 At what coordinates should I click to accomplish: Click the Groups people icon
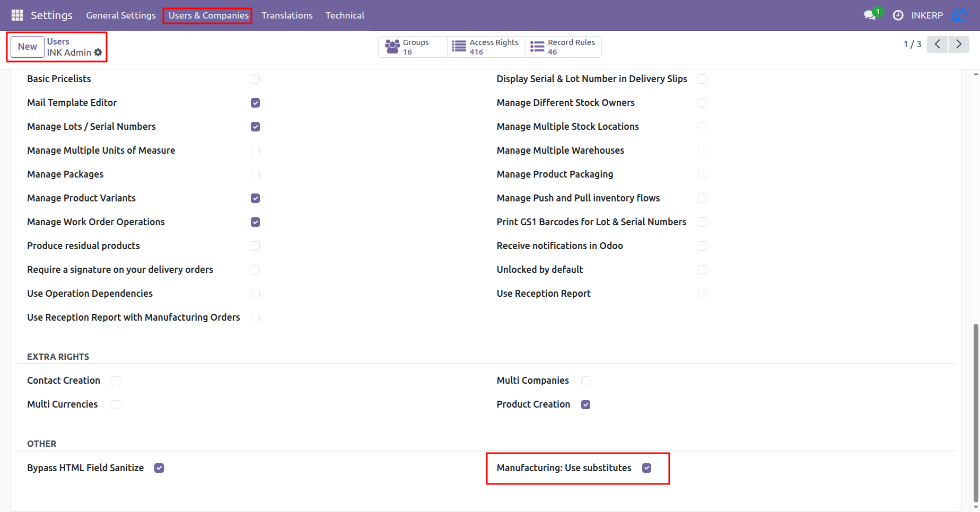392,47
